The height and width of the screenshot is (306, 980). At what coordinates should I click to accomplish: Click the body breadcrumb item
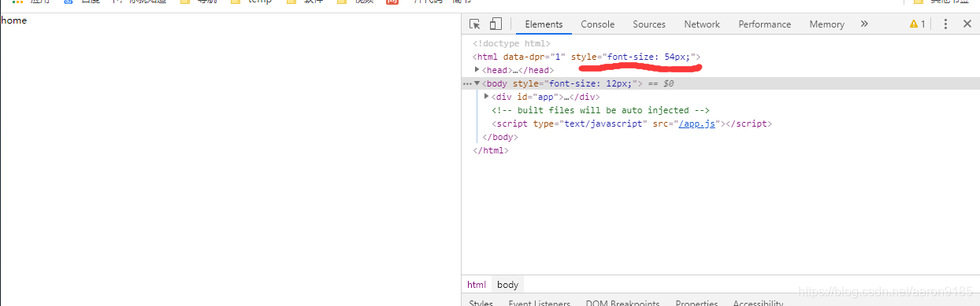(x=508, y=285)
